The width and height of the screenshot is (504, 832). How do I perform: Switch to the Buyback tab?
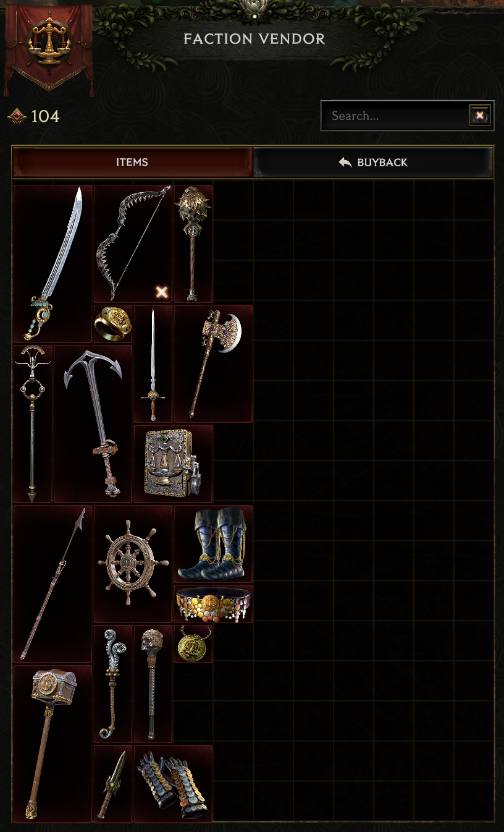coord(374,163)
